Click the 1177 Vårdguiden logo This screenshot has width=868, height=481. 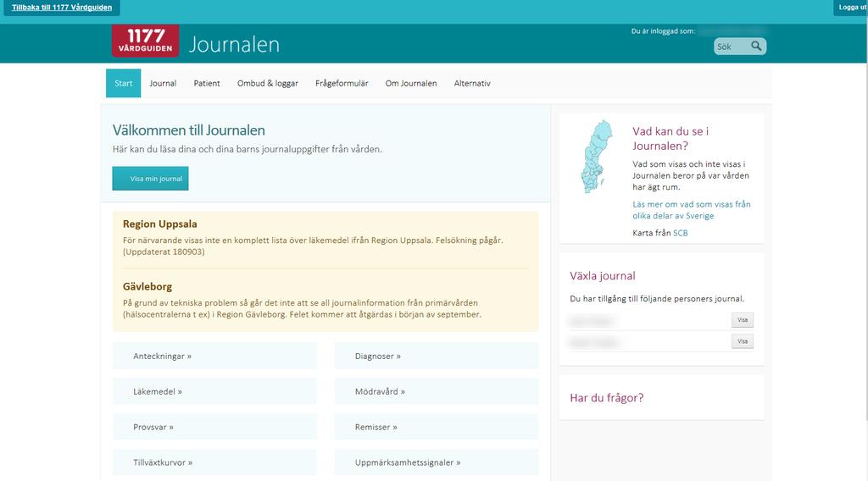pyautogui.click(x=145, y=41)
